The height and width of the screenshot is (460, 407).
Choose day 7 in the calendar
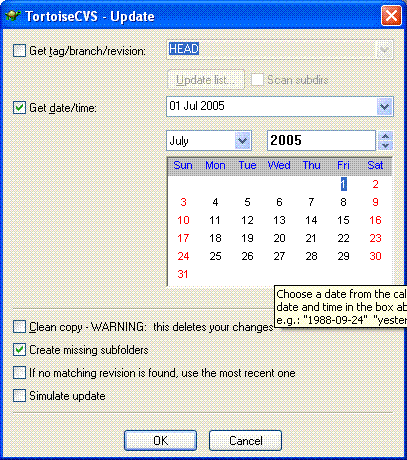tap(311, 202)
